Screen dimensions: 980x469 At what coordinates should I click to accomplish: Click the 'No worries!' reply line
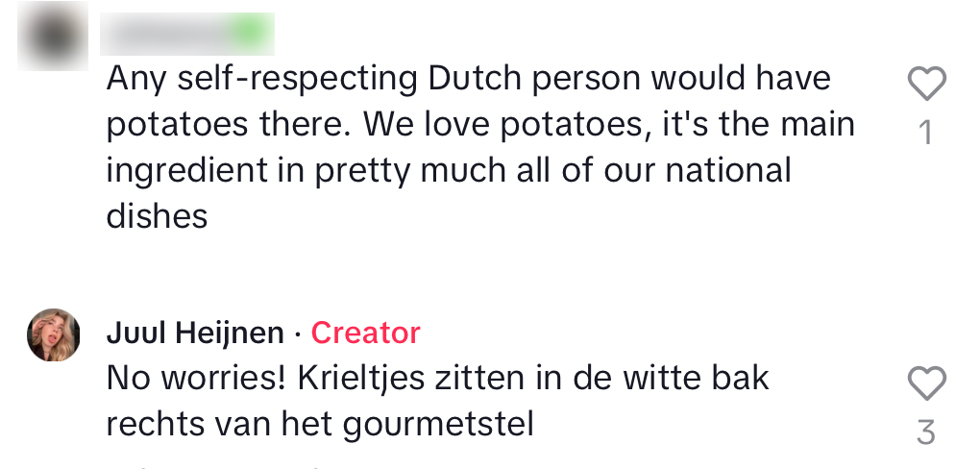(437, 378)
